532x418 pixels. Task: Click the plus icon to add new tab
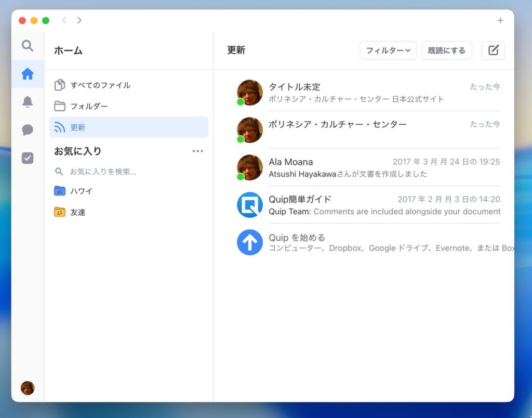(500, 20)
